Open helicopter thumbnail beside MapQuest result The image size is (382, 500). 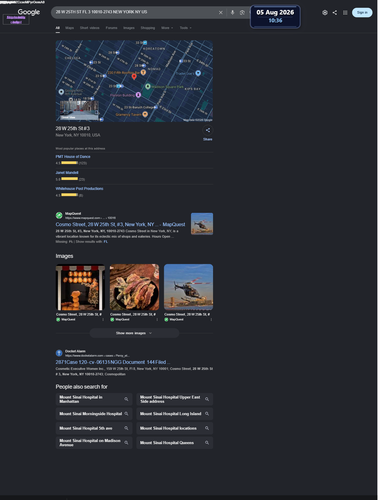click(x=202, y=224)
